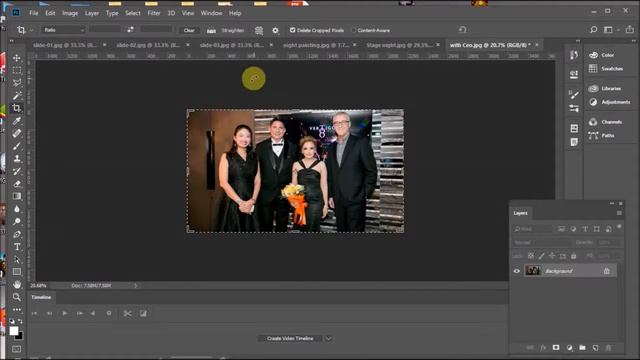Select the Blur tool
This screenshot has width=640, height=360.
pyautogui.click(x=17, y=209)
